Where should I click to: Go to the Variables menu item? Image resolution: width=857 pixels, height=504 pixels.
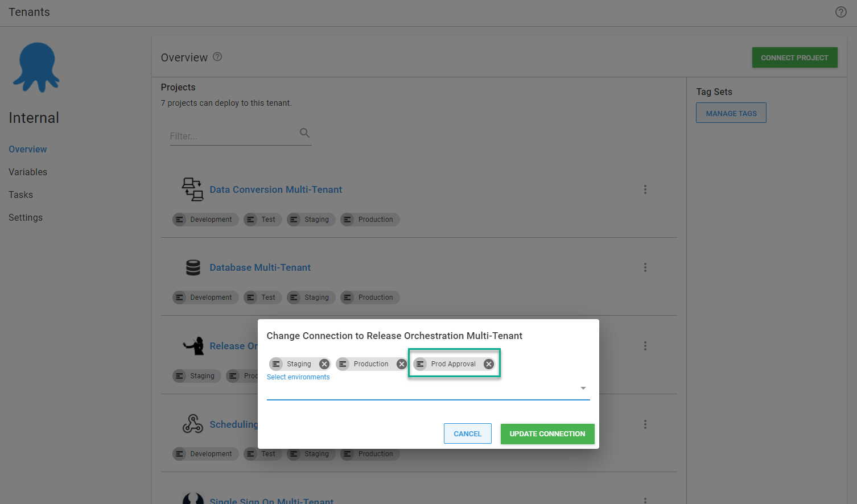(28, 172)
